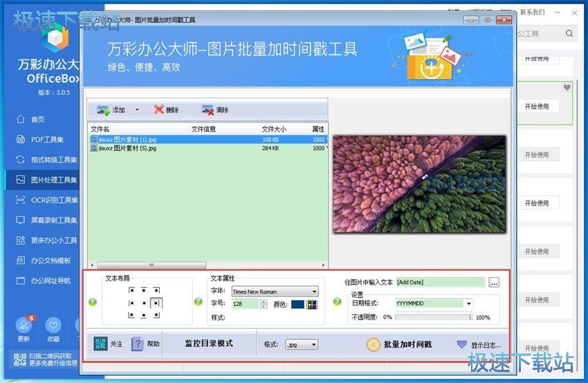This screenshot has height=383, width=588.
Task: Increase font size with up stepper
Action: (x=264, y=301)
